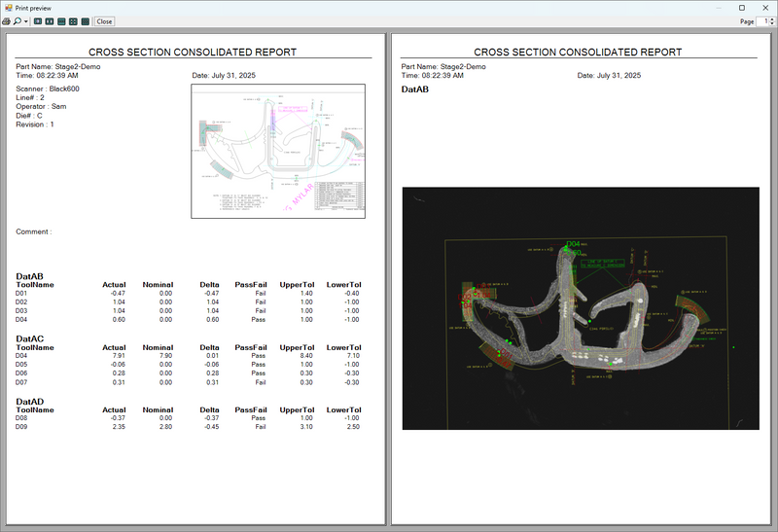Switch to four pages view layout
Viewport: 778px width, 532px height.
coord(73,20)
